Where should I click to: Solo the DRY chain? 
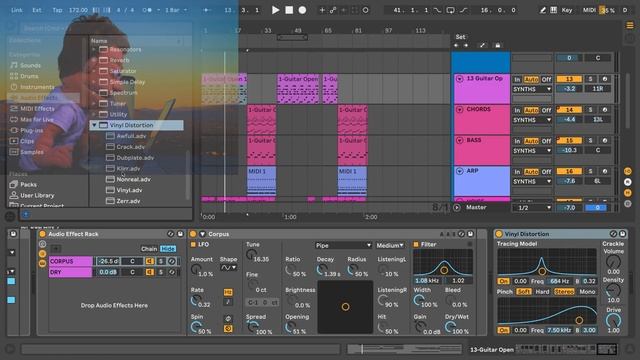pos(161,272)
